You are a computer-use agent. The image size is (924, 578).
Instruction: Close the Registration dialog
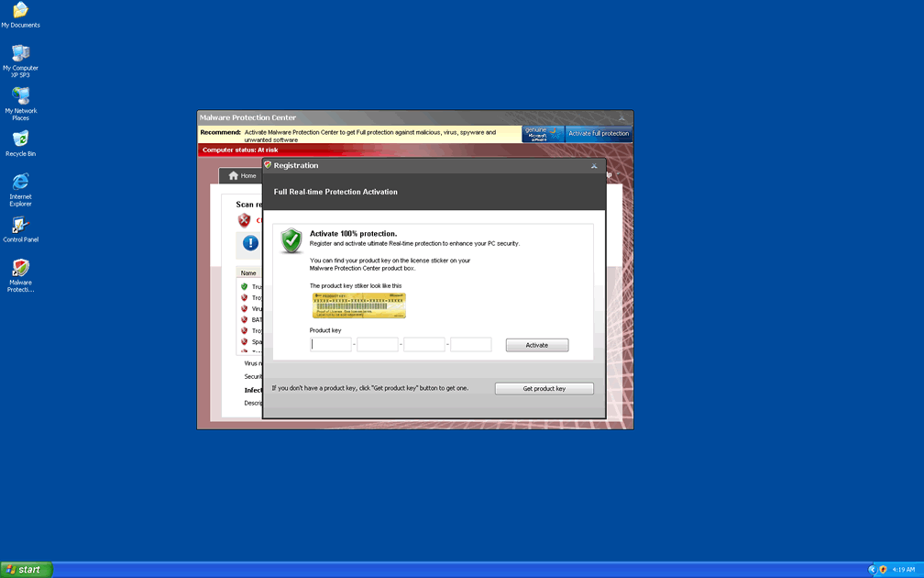pyautogui.click(x=594, y=165)
